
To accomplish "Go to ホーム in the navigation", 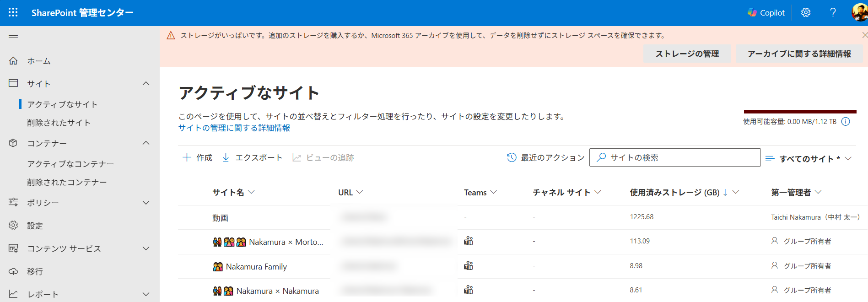I will click(x=38, y=61).
